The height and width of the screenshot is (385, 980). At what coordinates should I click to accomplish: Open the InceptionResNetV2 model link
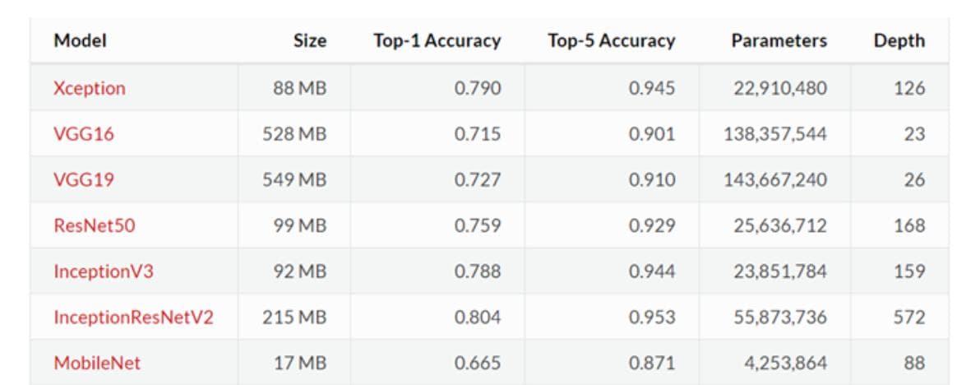(x=134, y=317)
